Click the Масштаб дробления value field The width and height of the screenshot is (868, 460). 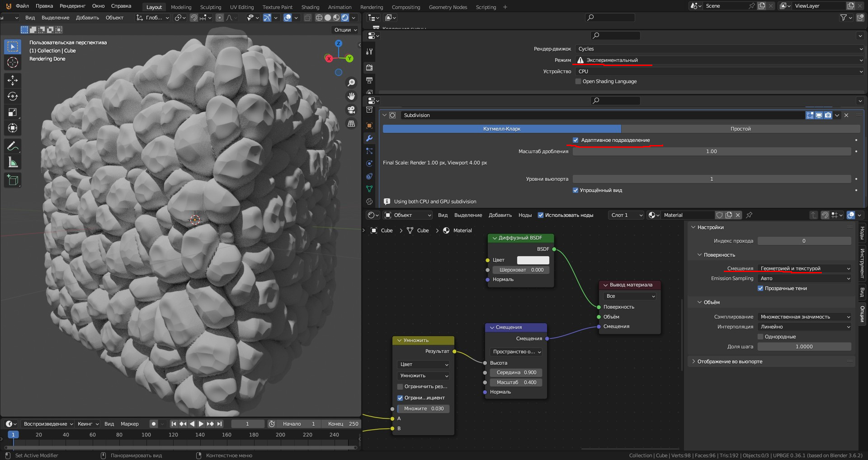pos(711,151)
